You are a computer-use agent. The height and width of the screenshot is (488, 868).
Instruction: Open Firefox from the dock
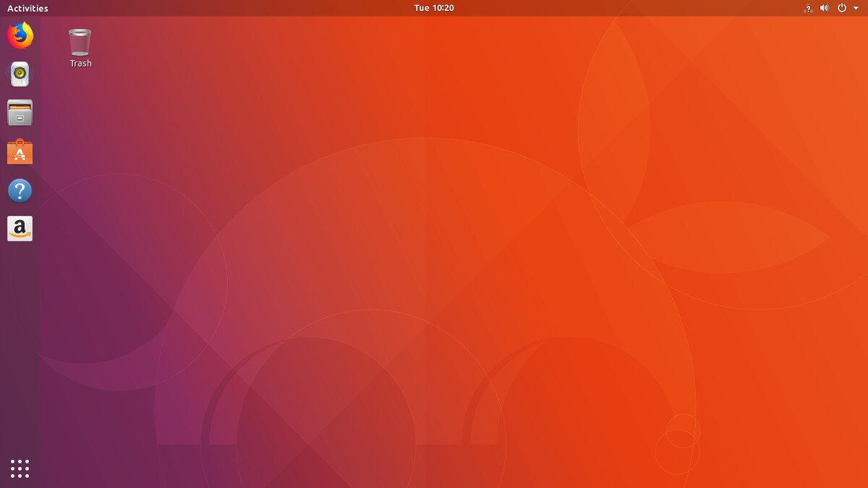20,35
